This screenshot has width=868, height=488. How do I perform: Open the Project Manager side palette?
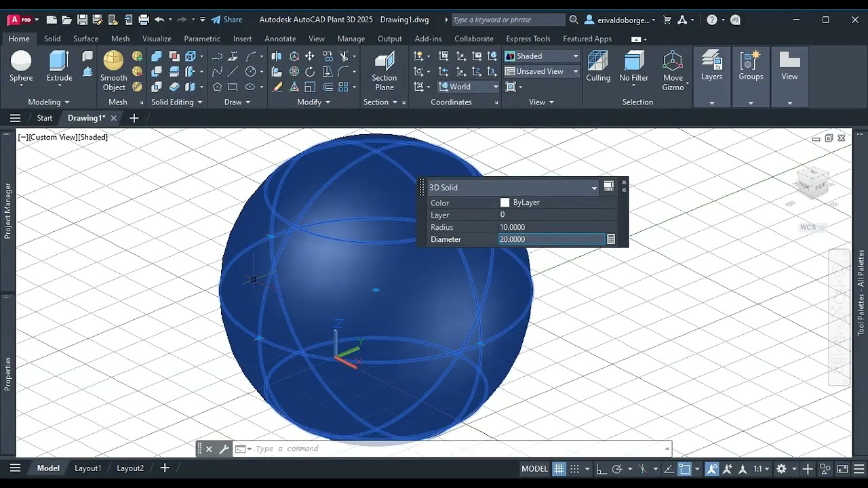click(8, 211)
